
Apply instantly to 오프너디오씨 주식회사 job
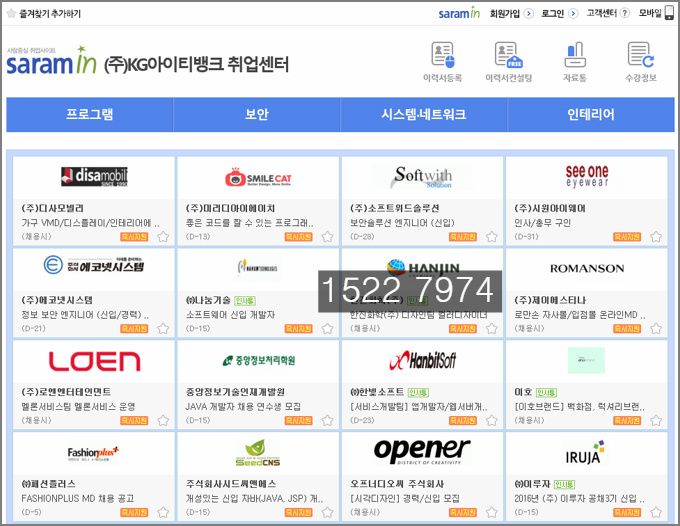[463, 513]
